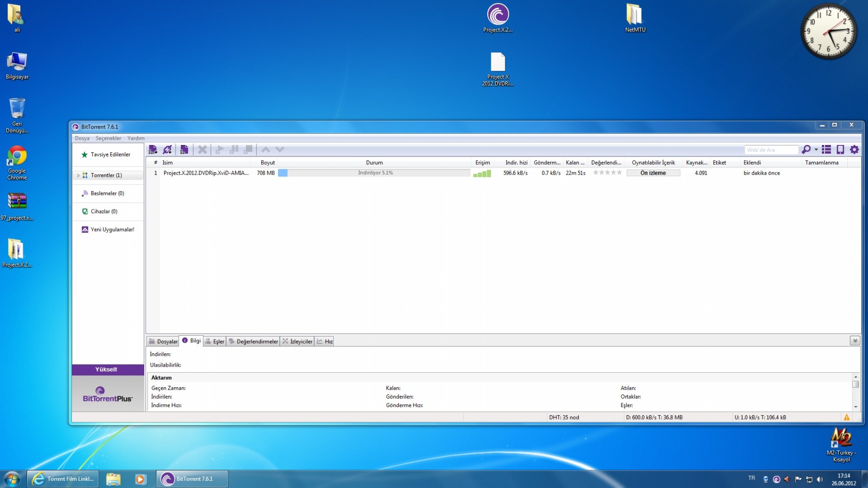868x488 pixels.
Task: Sort by the Isim column header
Action: click(206, 162)
